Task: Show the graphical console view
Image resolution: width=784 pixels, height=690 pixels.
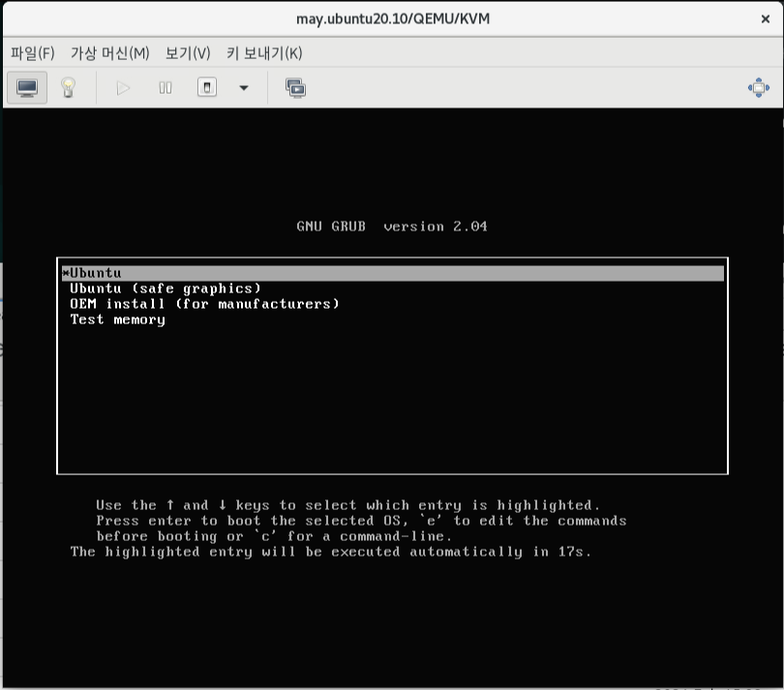Action: pyautogui.click(x=27, y=88)
